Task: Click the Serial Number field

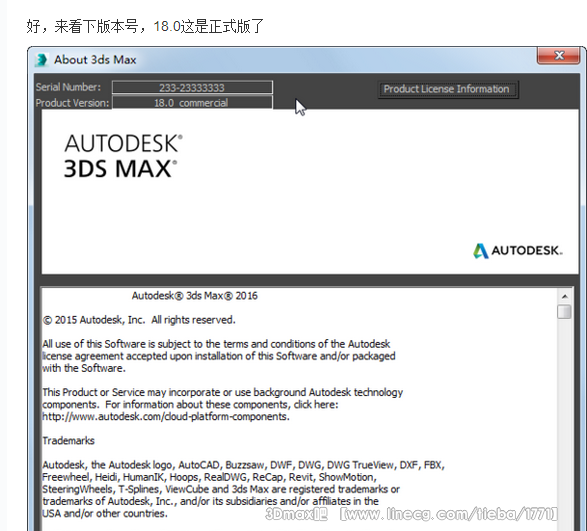Action: pos(192,87)
